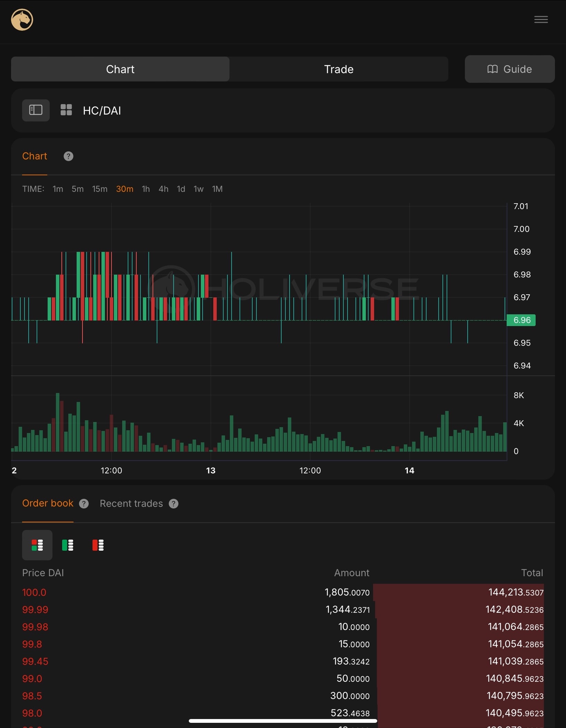The height and width of the screenshot is (728, 566).
Task: Show only buy orders (green) view
Action: (68, 545)
